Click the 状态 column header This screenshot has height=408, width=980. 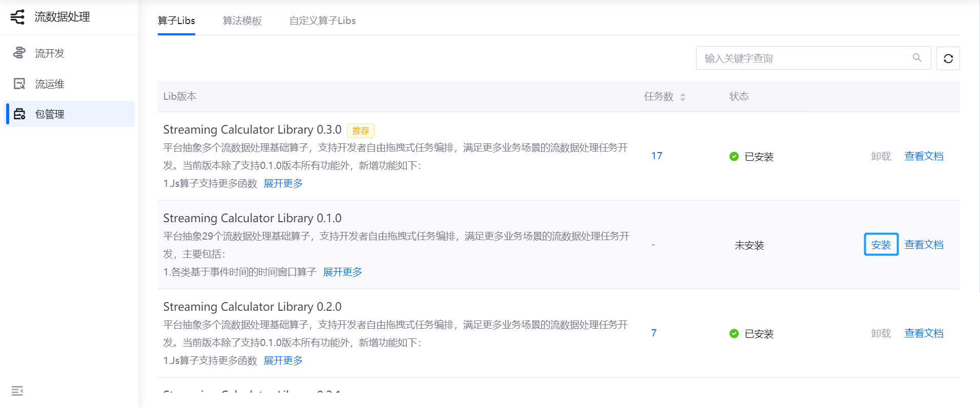pyautogui.click(x=739, y=96)
